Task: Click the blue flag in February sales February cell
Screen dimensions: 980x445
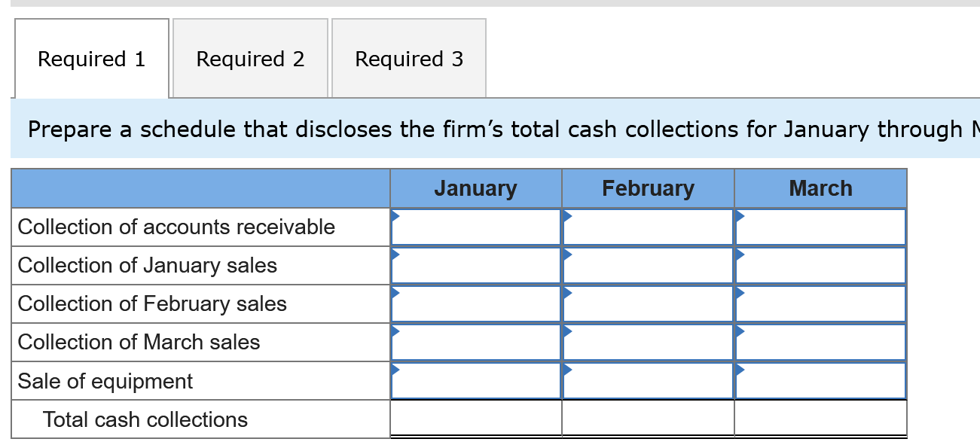Action: coord(566,294)
